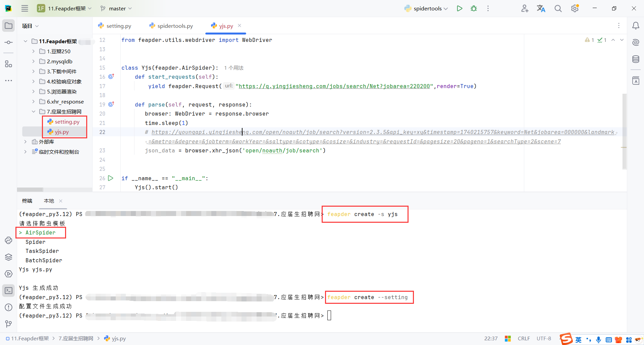Screen dimensions: 644x345
Task: Open the master branch dropdown
Action: tap(116, 8)
